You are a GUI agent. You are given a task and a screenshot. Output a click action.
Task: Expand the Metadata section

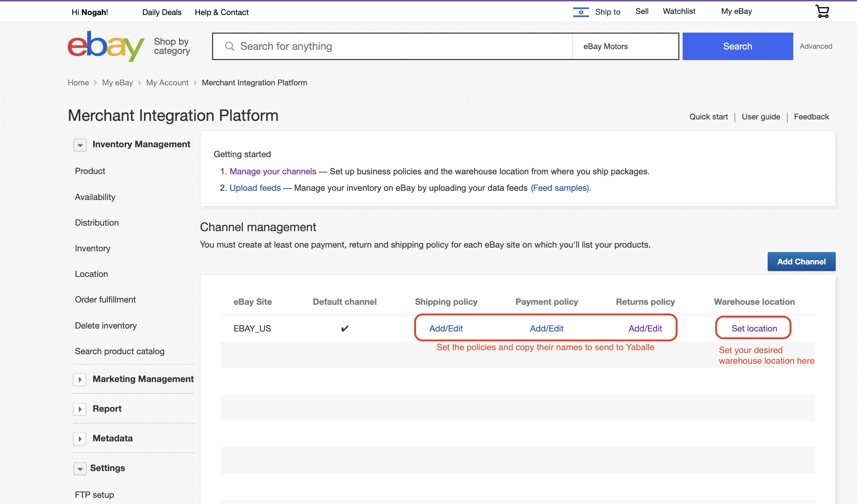(x=80, y=439)
